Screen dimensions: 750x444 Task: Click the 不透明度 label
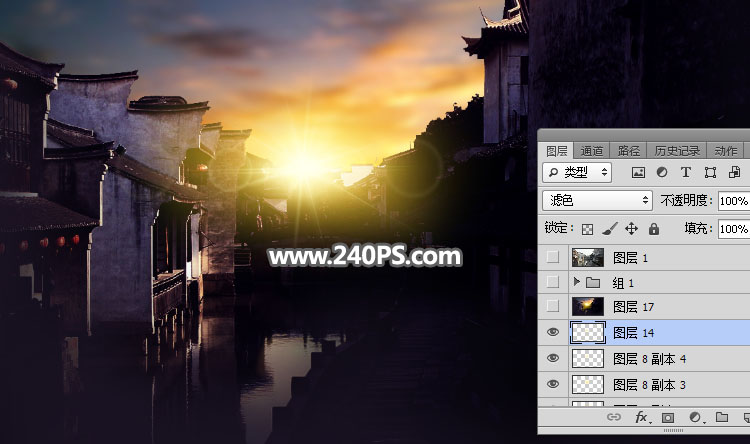click(686, 200)
